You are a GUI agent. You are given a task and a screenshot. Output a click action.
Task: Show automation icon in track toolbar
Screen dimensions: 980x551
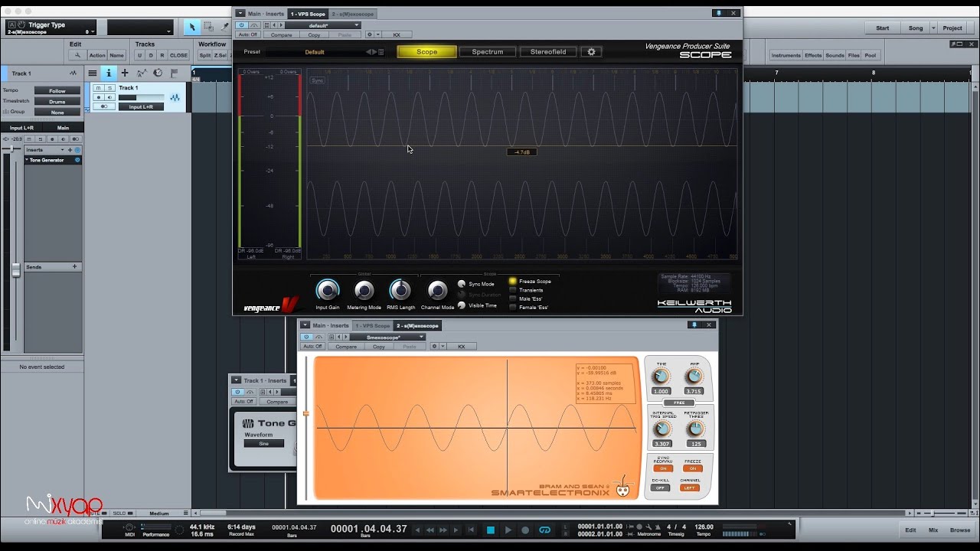[x=142, y=73]
